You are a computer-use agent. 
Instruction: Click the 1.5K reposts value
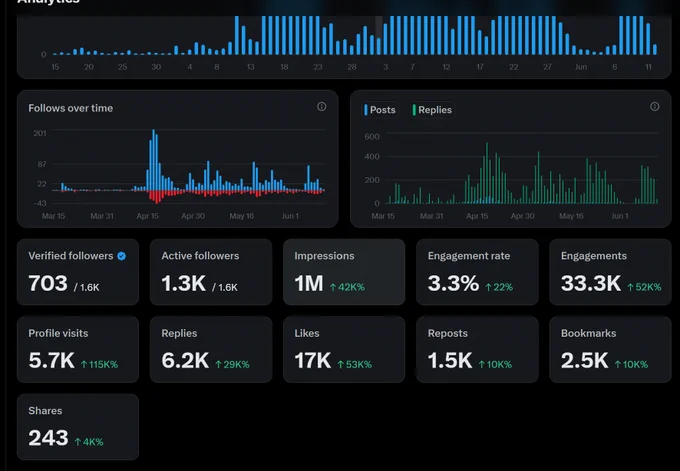(x=450, y=361)
